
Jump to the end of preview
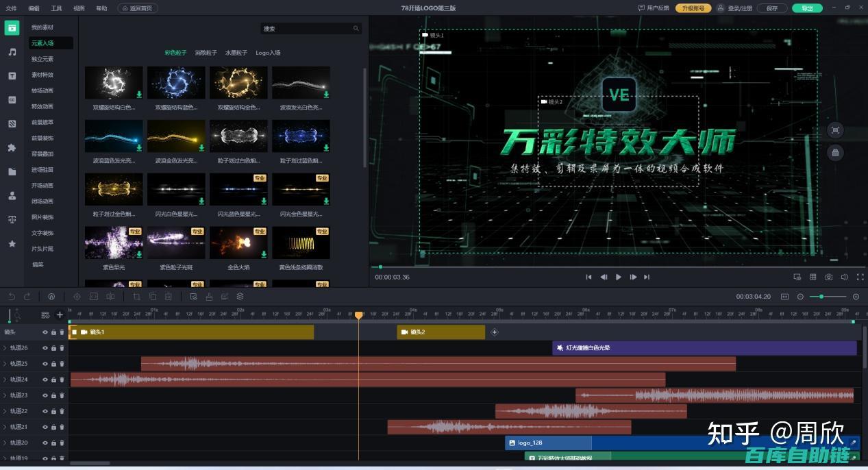click(x=647, y=277)
